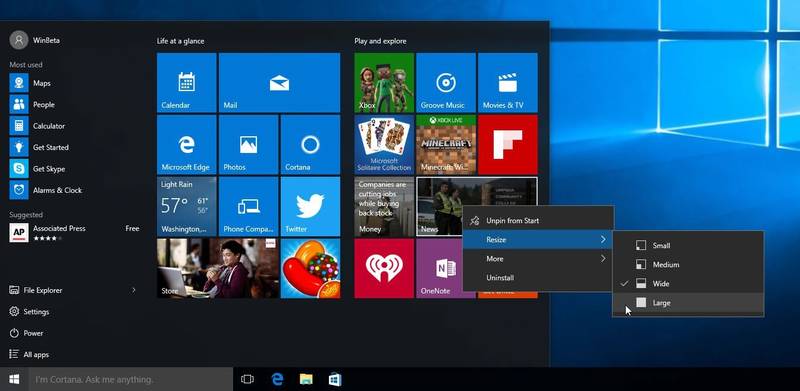Open the Resize submenu
Image resolution: width=800 pixels, height=391 pixels.
pyautogui.click(x=538, y=239)
